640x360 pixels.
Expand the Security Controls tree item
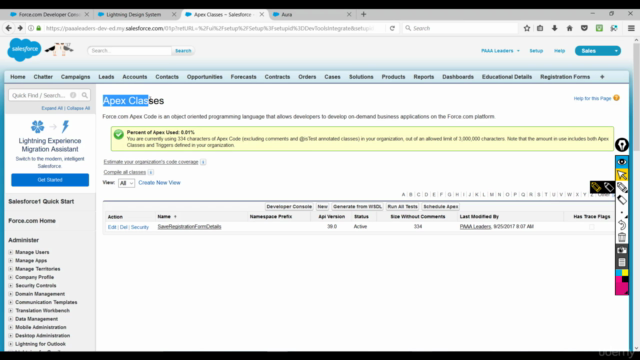click(11, 286)
